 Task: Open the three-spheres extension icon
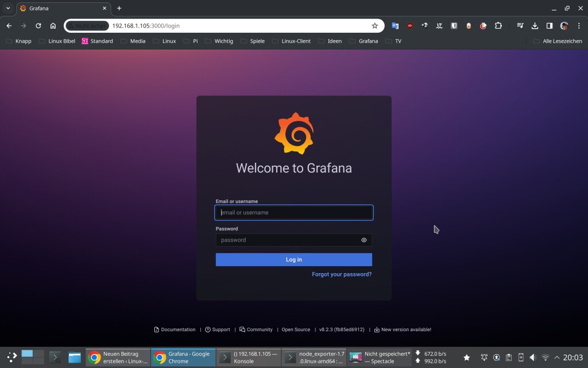coord(424,25)
